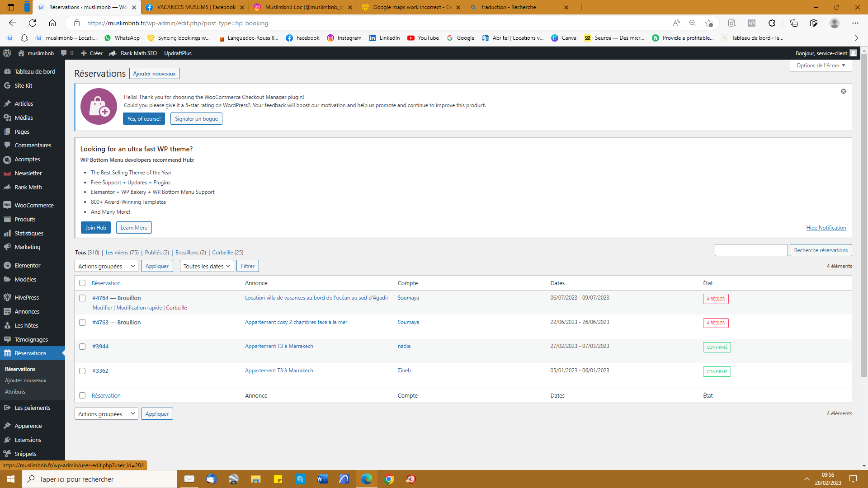Check the box for reservation #3944
The width and height of the screenshot is (868, 488).
coord(82,347)
